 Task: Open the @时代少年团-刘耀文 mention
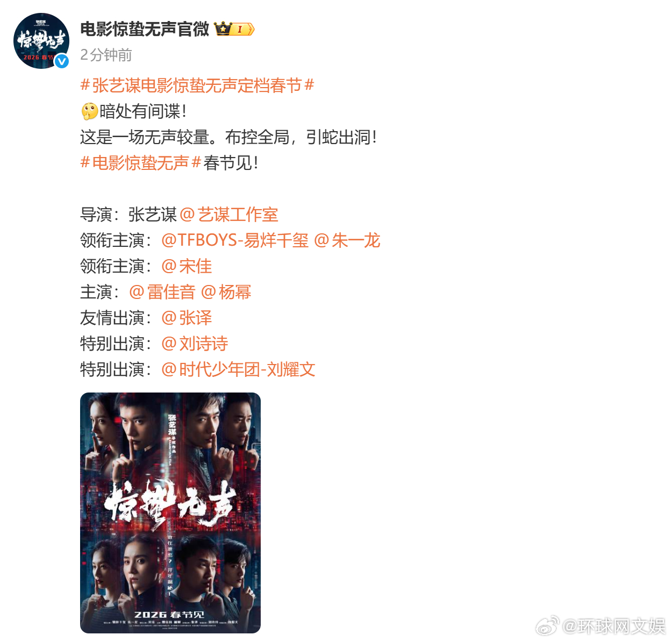(238, 369)
